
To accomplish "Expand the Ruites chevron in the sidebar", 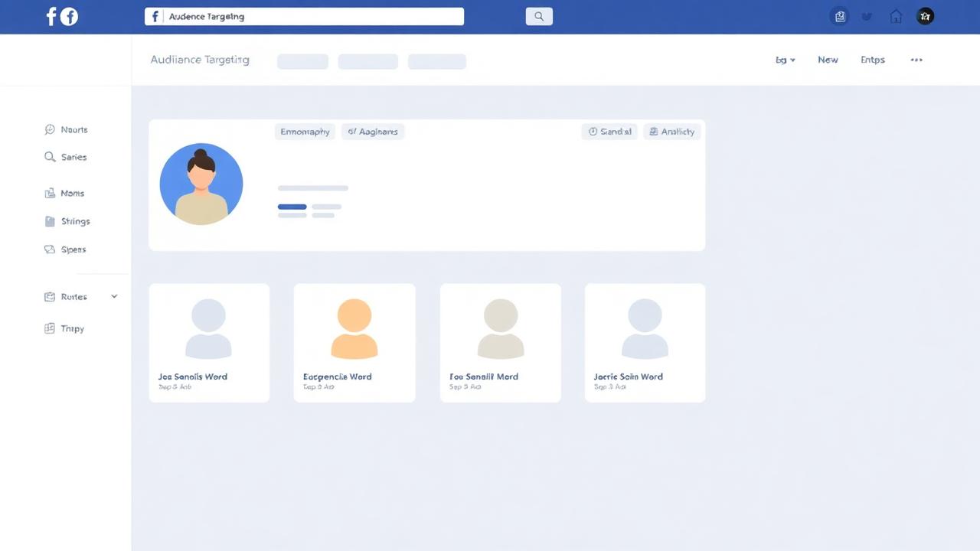I will pos(114,297).
